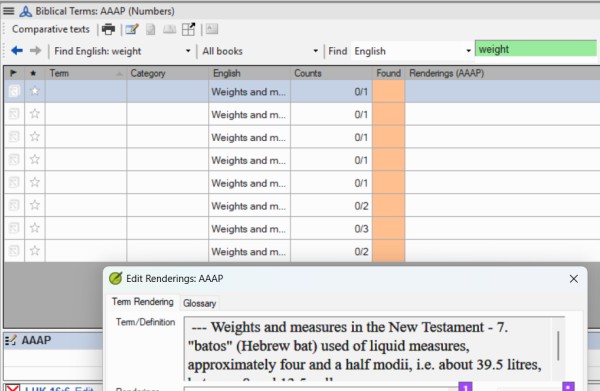This screenshot has width=600, height=391.
Task: Click the Category column header
Action: 168,73
